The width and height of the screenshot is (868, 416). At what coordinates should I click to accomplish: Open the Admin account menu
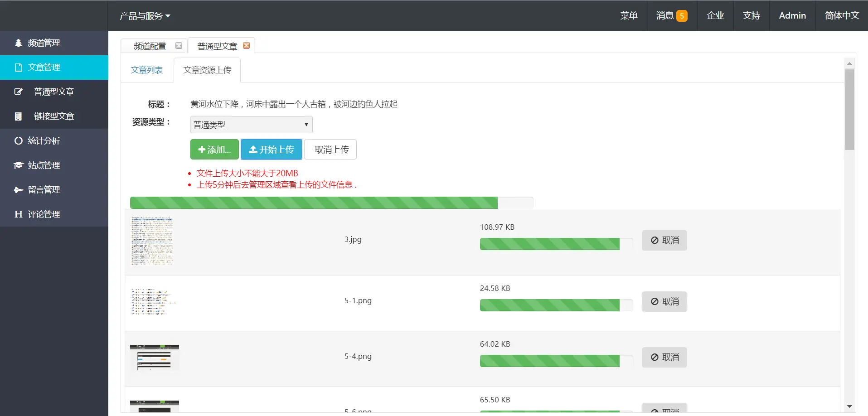click(792, 16)
